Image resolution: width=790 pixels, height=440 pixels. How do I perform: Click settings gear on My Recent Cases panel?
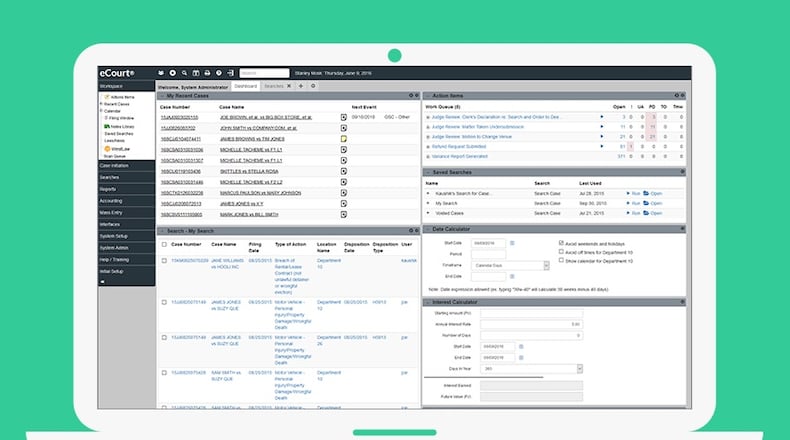point(411,95)
